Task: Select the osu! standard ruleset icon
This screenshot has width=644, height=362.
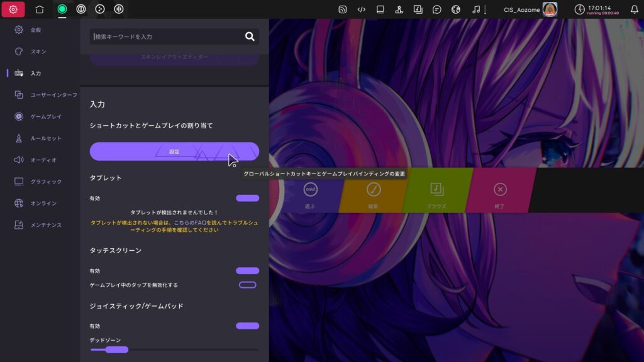Action: tap(62, 9)
